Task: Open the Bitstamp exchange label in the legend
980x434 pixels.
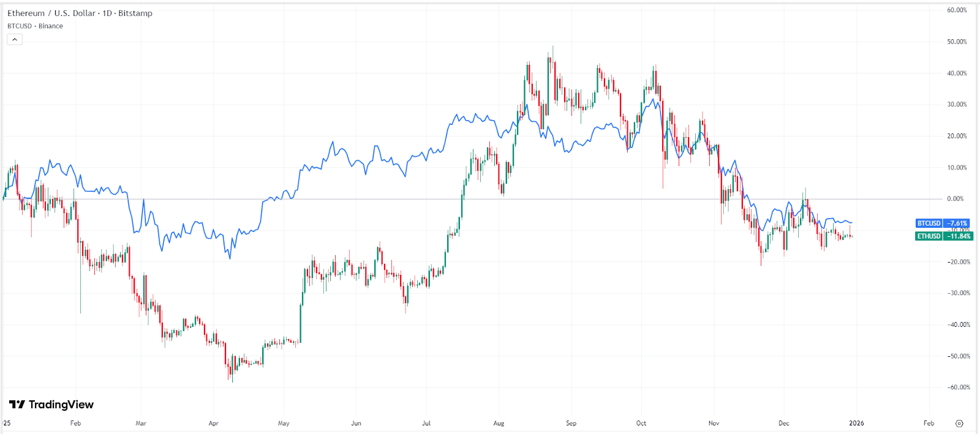Action: pos(136,12)
